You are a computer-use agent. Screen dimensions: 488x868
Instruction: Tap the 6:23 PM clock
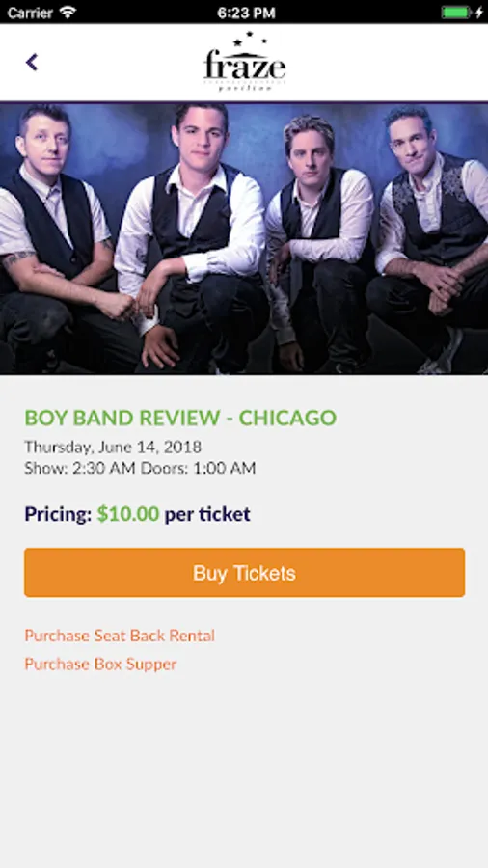246,13
